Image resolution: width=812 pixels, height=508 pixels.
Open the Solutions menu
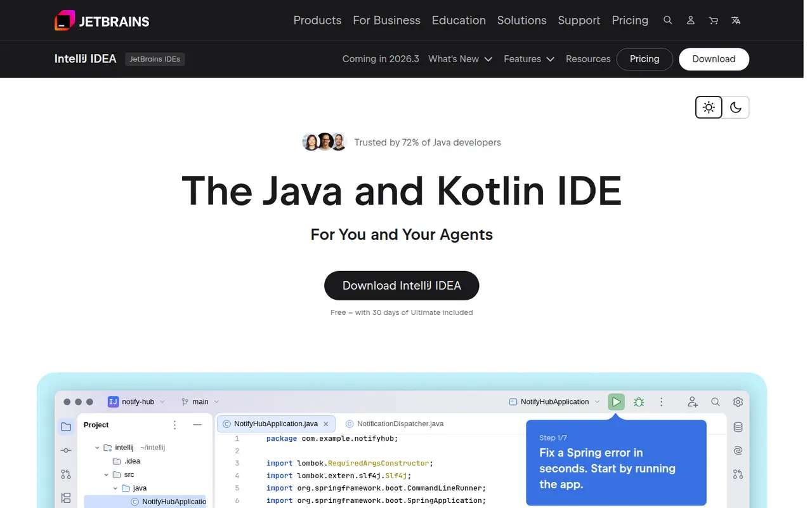click(521, 20)
